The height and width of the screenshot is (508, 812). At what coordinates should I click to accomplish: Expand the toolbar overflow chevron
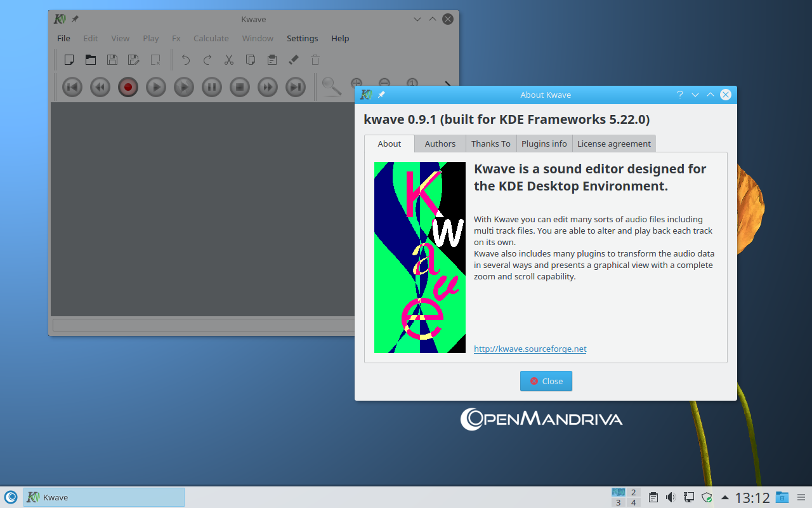(447, 84)
